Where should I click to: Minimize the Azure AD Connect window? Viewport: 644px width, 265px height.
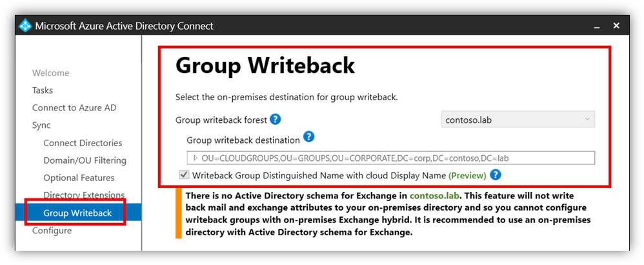(596, 26)
